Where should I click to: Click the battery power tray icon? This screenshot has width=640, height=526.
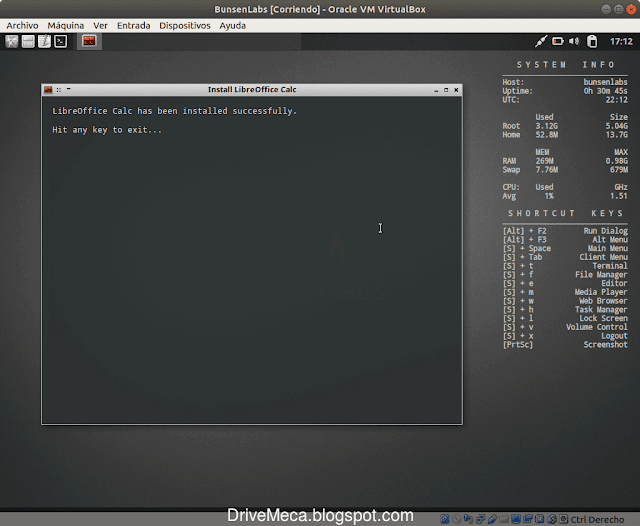558,41
